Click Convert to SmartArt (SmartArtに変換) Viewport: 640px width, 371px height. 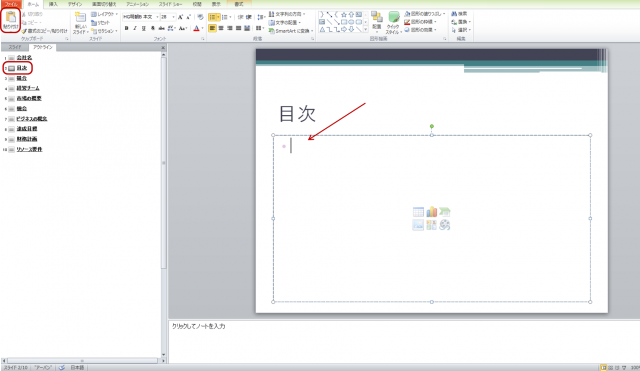pos(291,31)
